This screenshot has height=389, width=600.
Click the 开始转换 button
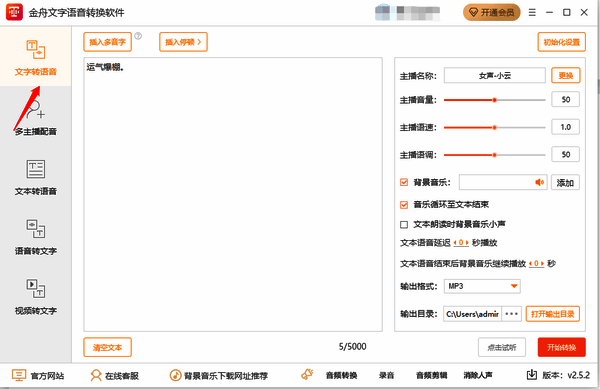pos(561,347)
